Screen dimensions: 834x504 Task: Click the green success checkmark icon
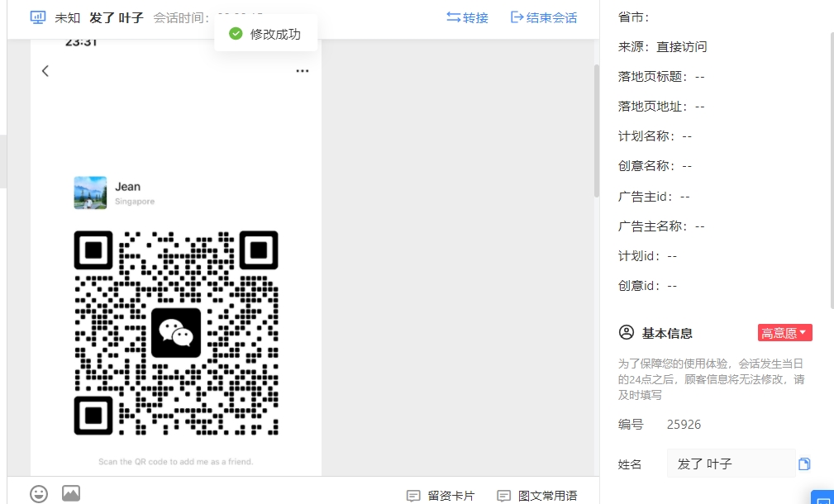tap(236, 34)
